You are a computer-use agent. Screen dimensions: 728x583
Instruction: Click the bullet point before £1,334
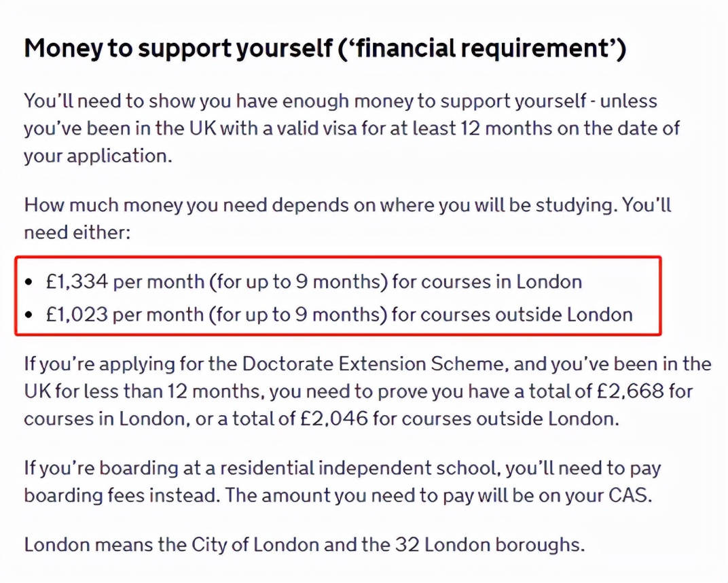pos(29,282)
